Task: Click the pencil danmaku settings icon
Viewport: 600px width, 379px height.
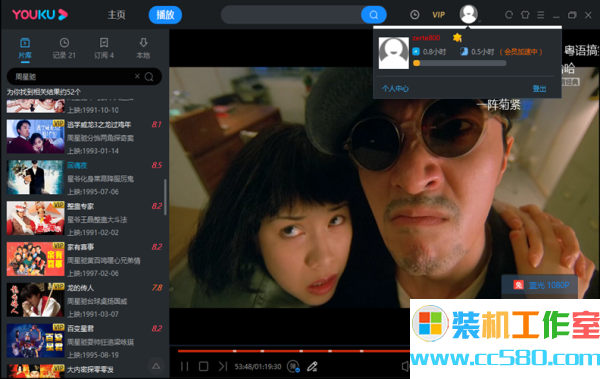Action: point(312,366)
